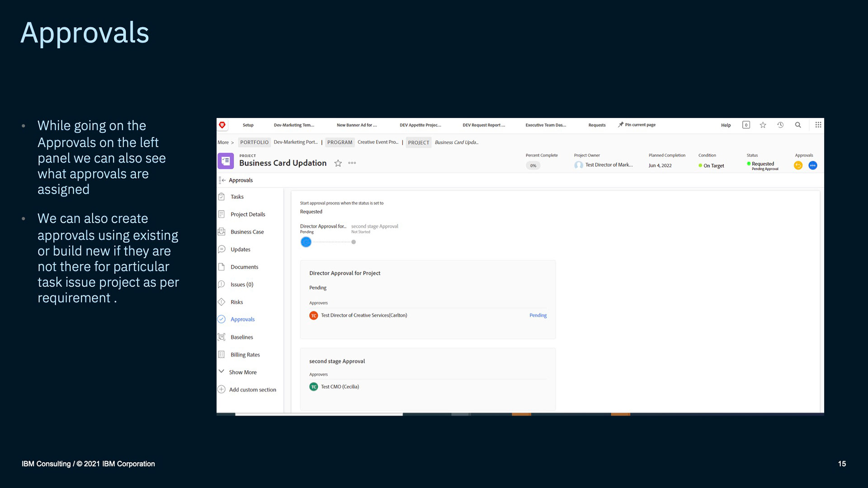Click the Workfront home logo icon
Viewport: 868px width, 488px height.
(222, 125)
